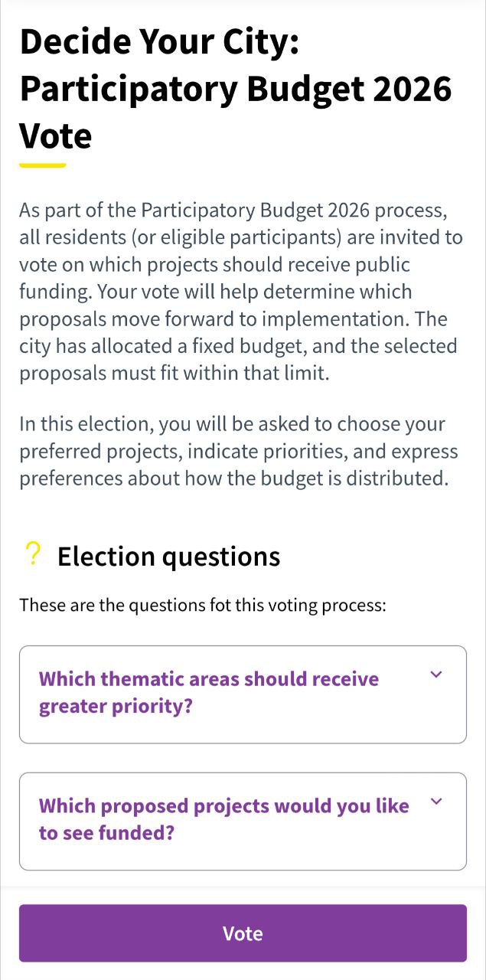This screenshot has height=980, width=486.
Task: Click 'preferences about how the budget is distributed' line
Action: tap(233, 479)
